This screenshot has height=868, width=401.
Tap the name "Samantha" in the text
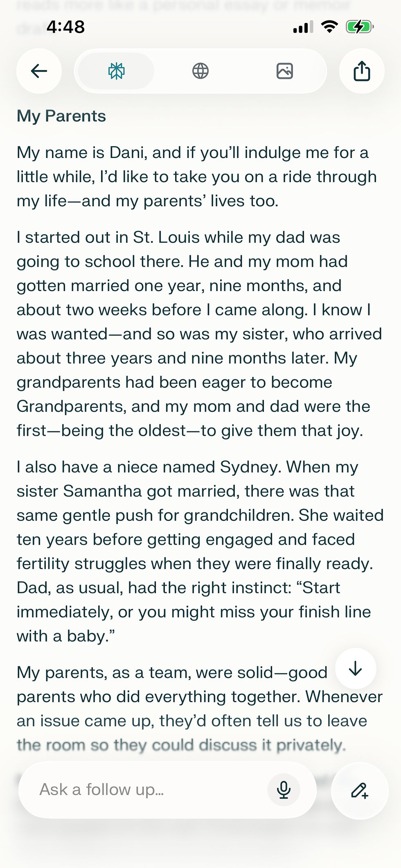pyautogui.click(x=102, y=491)
